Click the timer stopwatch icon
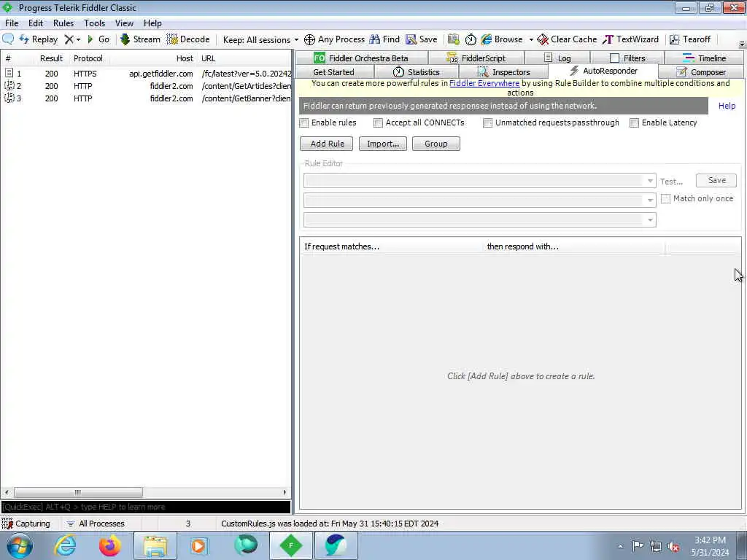 pos(471,39)
